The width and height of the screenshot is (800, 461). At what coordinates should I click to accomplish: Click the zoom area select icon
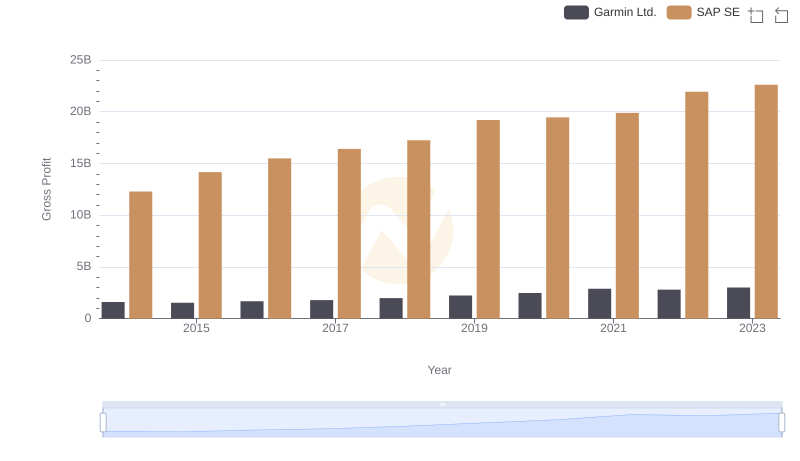point(756,15)
